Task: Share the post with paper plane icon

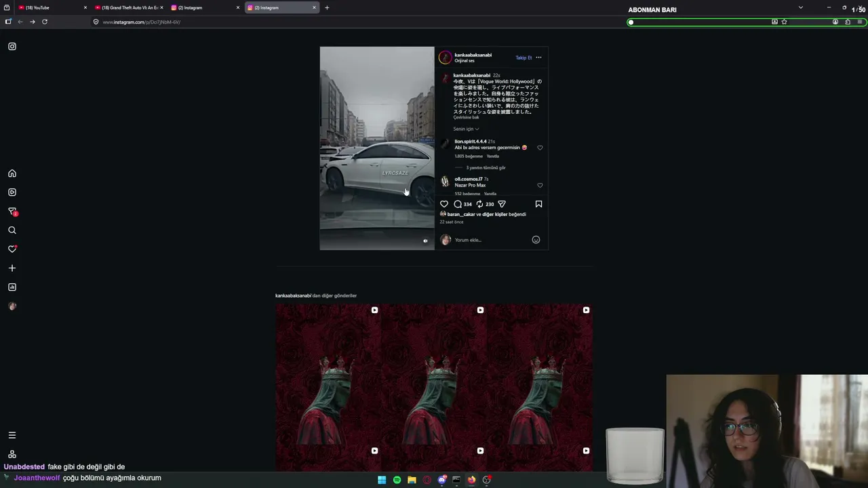Action: tap(502, 204)
